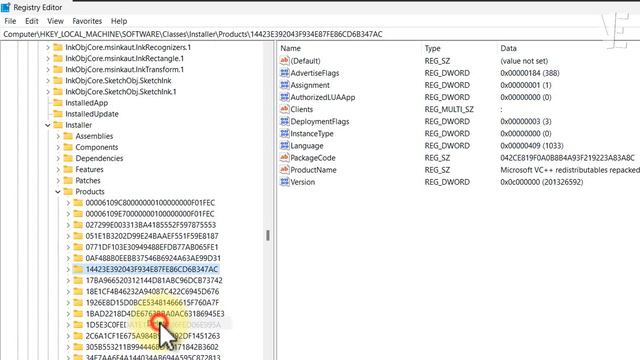Select InkObjCore.msinkaut.InkRectangle.1 key
The width and height of the screenshot is (640, 360).
[x=124, y=58]
